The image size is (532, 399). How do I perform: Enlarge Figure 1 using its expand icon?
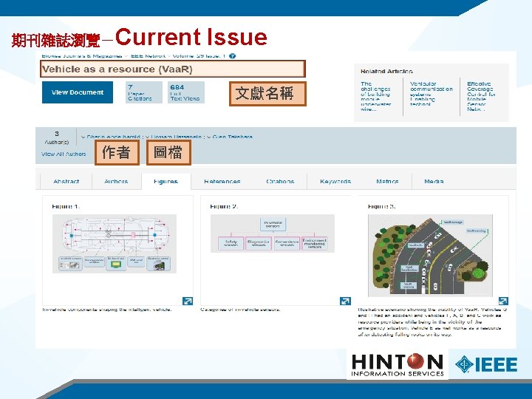tap(187, 301)
